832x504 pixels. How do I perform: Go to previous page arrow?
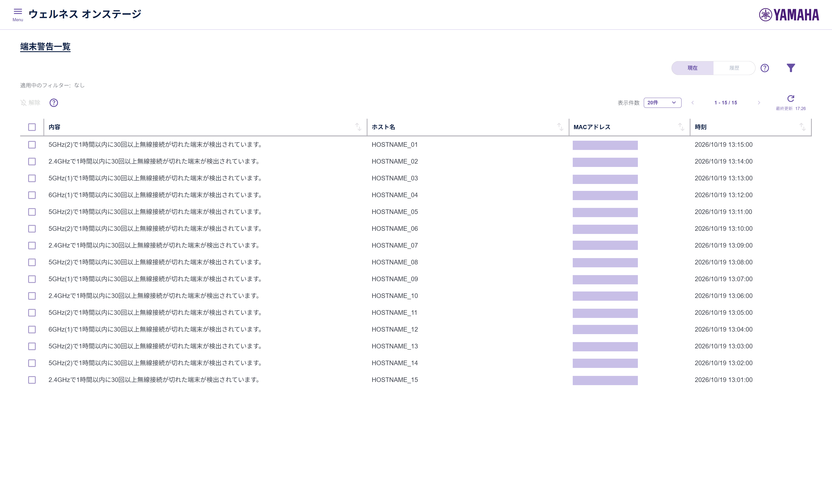point(692,103)
